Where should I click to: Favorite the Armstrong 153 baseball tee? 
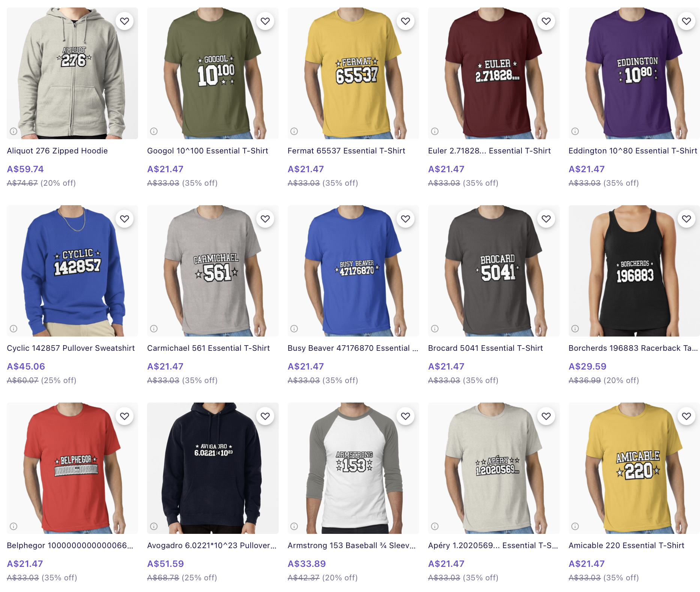[406, 416]
